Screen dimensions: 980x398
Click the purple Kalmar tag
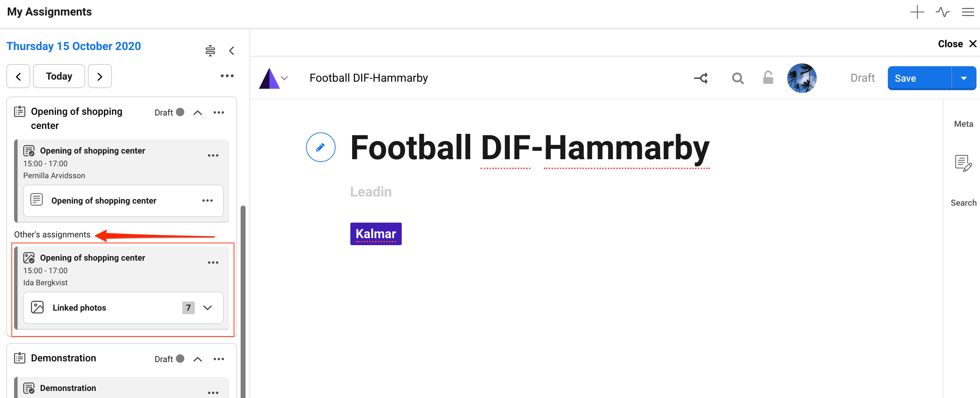click(x=375, y=234)
